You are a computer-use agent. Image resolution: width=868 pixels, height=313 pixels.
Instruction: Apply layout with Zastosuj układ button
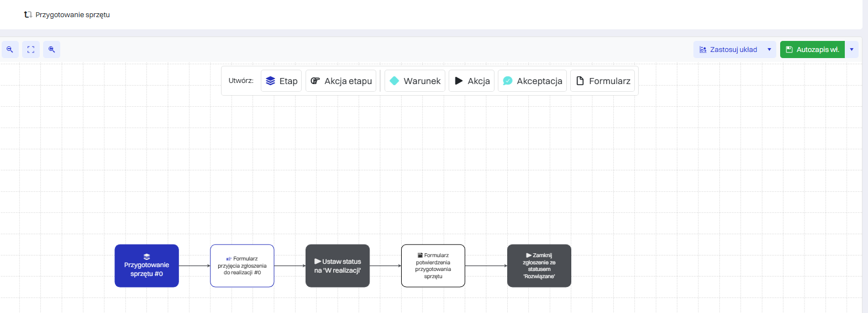728,49
